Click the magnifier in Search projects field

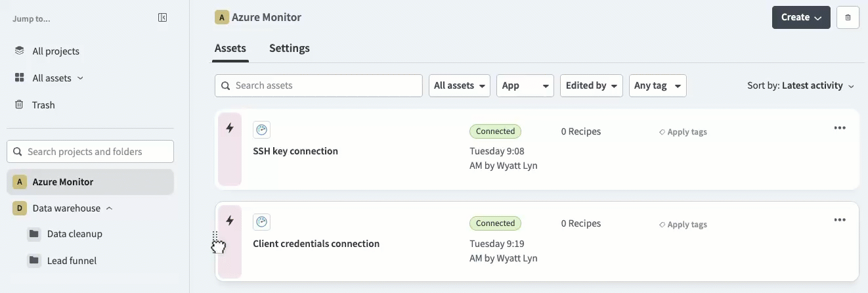18,151
